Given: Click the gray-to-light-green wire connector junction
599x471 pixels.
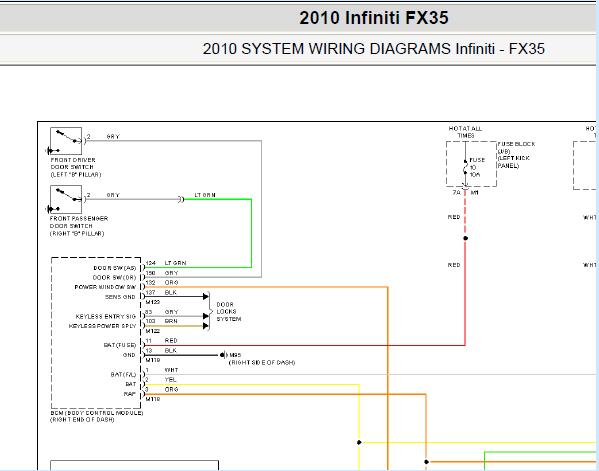Looking at the screenshot, I should [181, 199].
